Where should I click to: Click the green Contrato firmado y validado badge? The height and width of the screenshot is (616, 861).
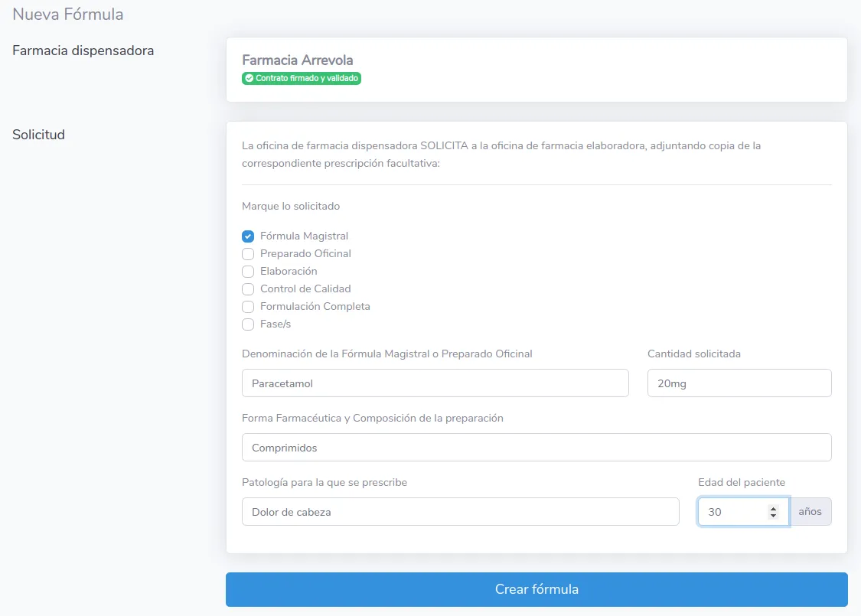(302, 79)
